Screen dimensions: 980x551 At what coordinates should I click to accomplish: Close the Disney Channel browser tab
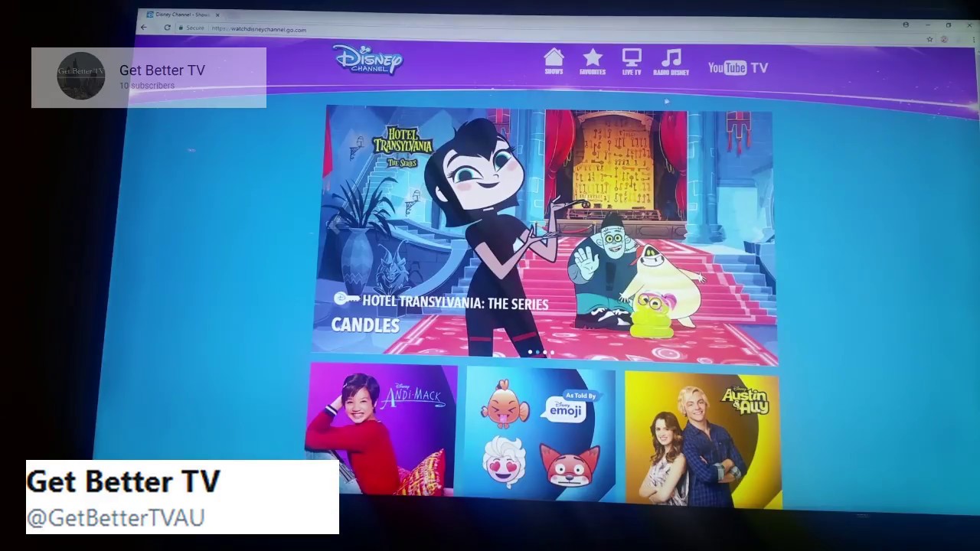tap(217, 15)
